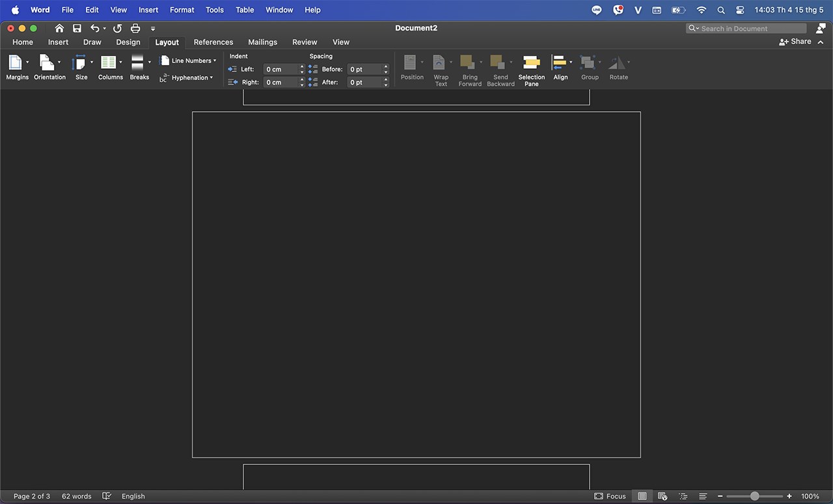This screenshot has height=504, width=833.
Task: Open Spotlight search in menu bar
Action: coord(721,10)
